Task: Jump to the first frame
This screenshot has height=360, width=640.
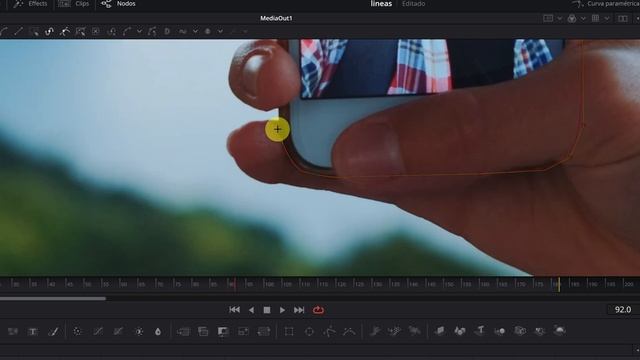Action: click(234, 310)
